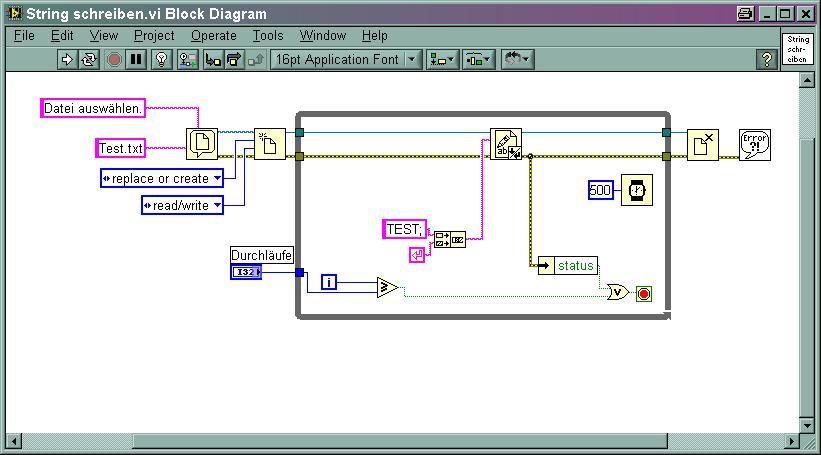Click the Step Over button

[234, 60]
